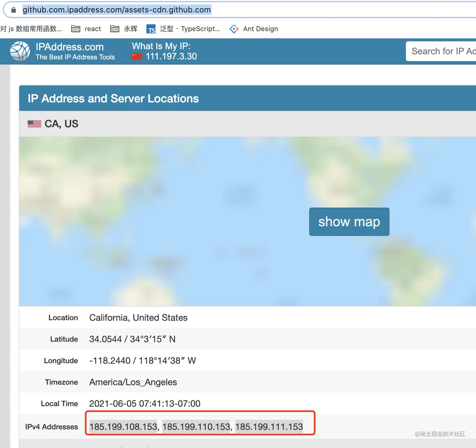Click the Longitude value -118.2440
The height and width of the screenshot is (448, 476).
click(x=143, y=360)
